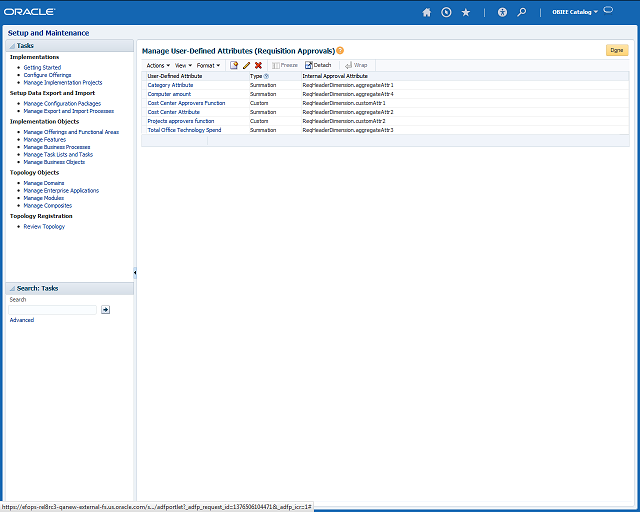Viewport: 640px width, 512px height.
Task: Click the search magnifier icon
Action: click(x=522, y=12)
